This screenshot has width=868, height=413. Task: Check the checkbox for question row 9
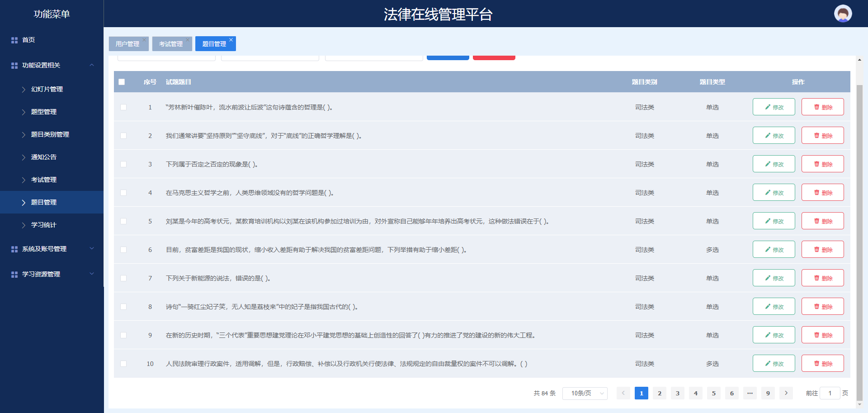pyautogui.click(x=123, y=335)
